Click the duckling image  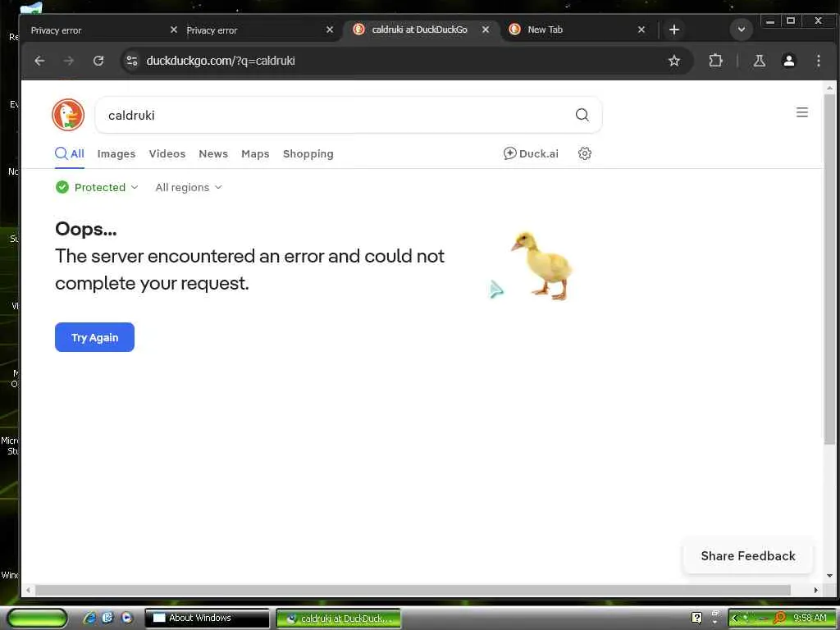tap(542, 265)
